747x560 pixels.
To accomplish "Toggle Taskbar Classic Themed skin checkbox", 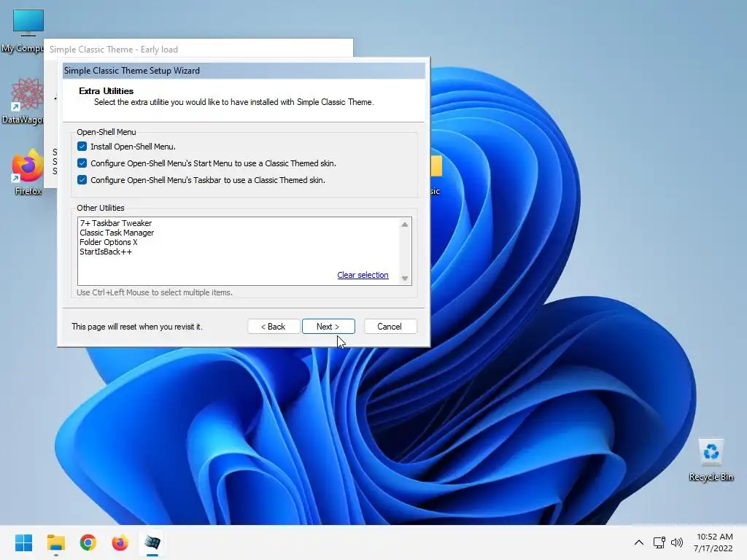I will tap(82, 179).
